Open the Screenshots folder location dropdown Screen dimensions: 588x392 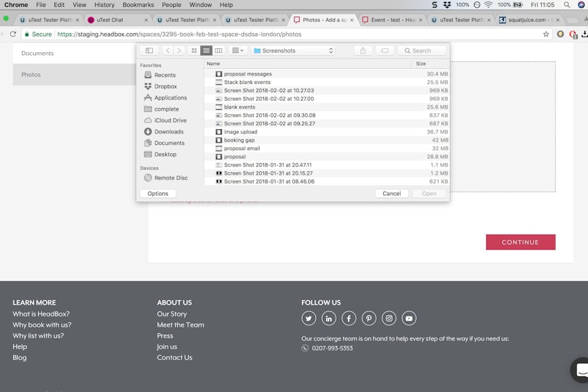coord(293,50)
